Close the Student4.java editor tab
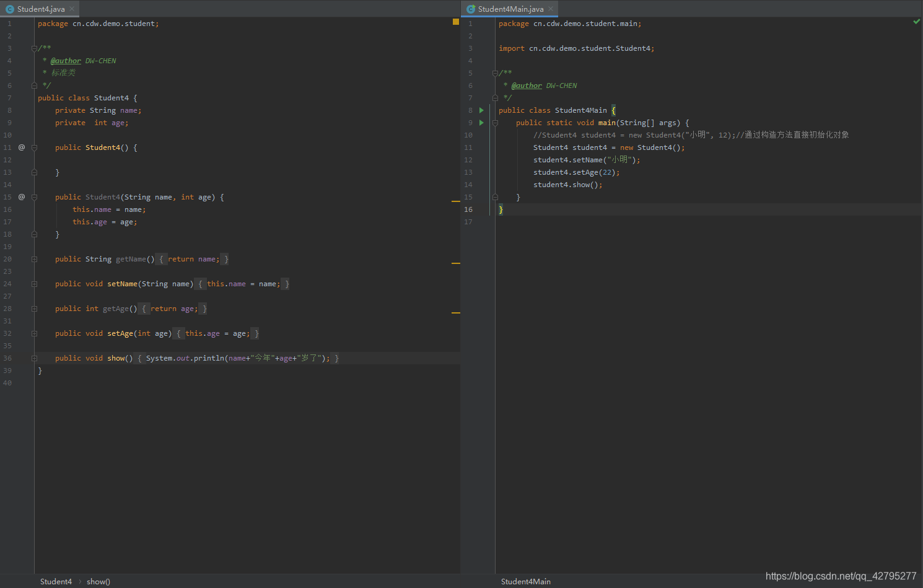Screen dimensions: 923x588 coord(72,9)
